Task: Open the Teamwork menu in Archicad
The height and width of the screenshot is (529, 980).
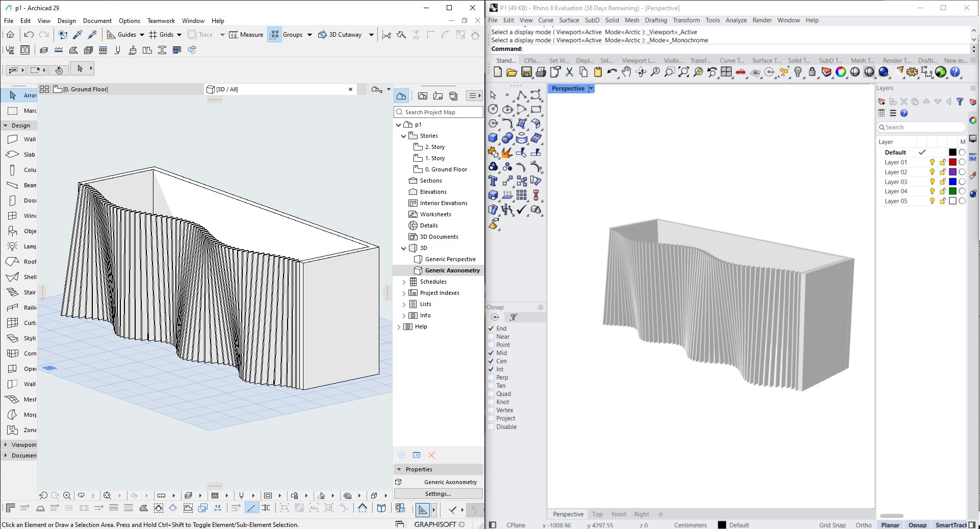Action: (161, 21)
